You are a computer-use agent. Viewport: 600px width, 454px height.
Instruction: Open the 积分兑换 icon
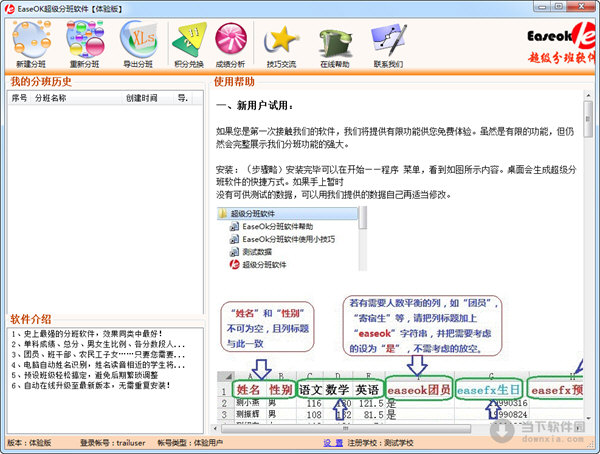tap(189, 44)
